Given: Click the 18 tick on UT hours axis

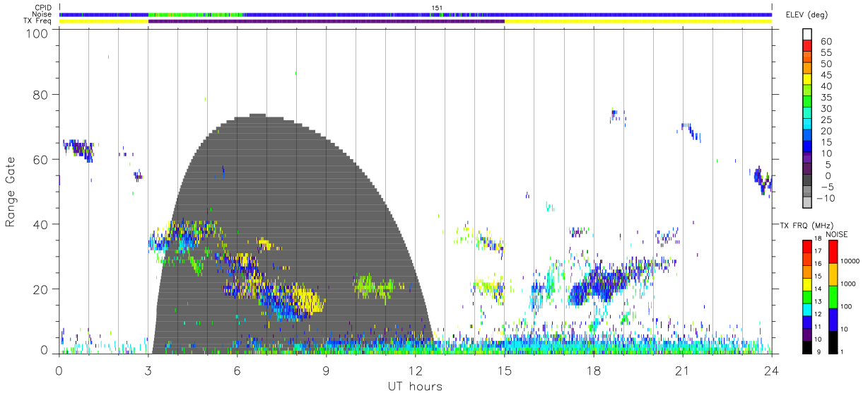Looking at the screenshot, I should tap(594, 371).
